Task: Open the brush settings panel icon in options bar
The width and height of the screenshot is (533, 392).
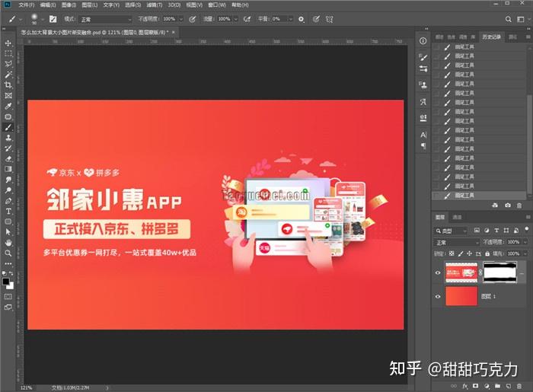Action: (53, 19)
